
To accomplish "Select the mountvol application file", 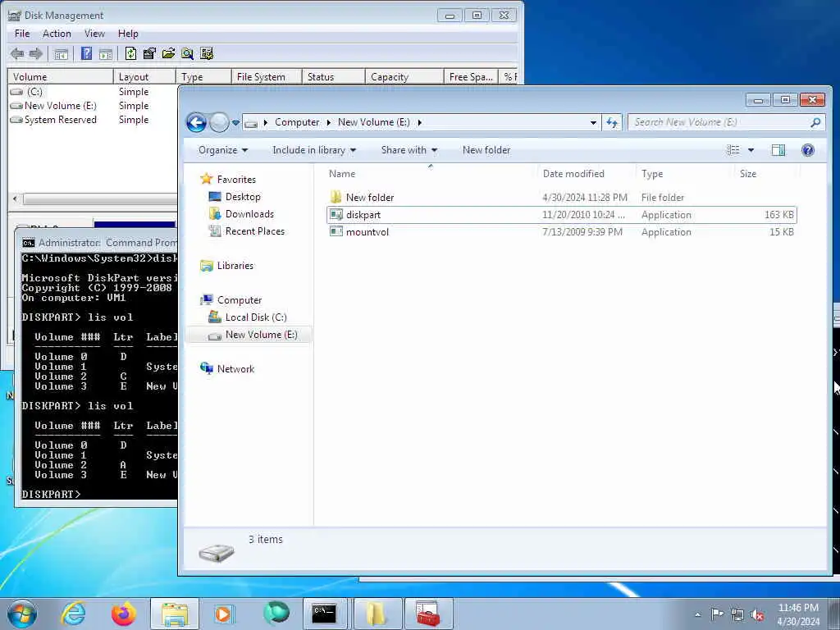I will pyautogui.click(x=561, y=232).
